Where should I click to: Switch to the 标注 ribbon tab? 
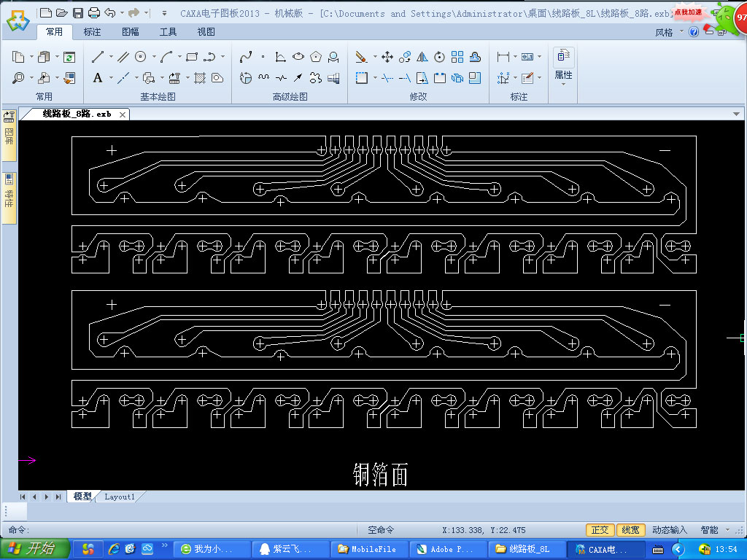(93, 32)
